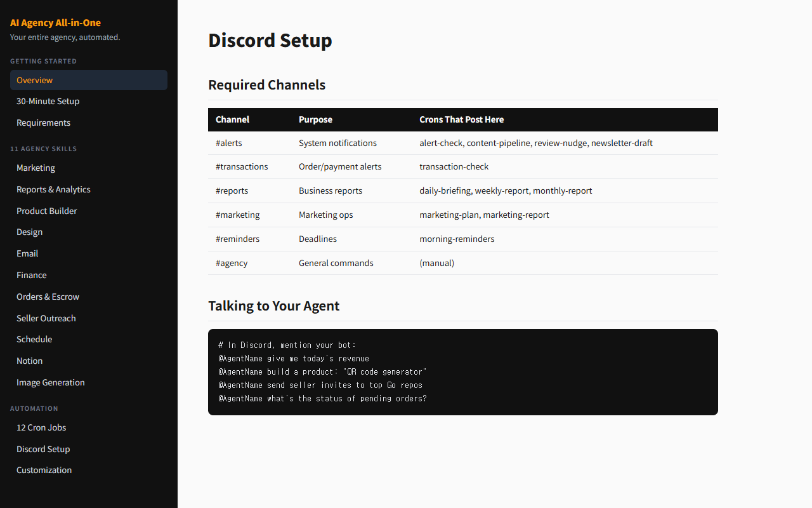812x508 pixels.
Task: Open Seller Outreach section
Action: click(46, 318)
